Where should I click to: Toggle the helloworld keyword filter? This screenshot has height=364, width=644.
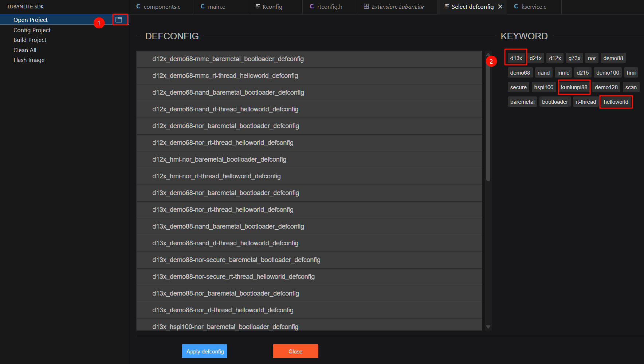pyautogui.click(x=616, y=102)
